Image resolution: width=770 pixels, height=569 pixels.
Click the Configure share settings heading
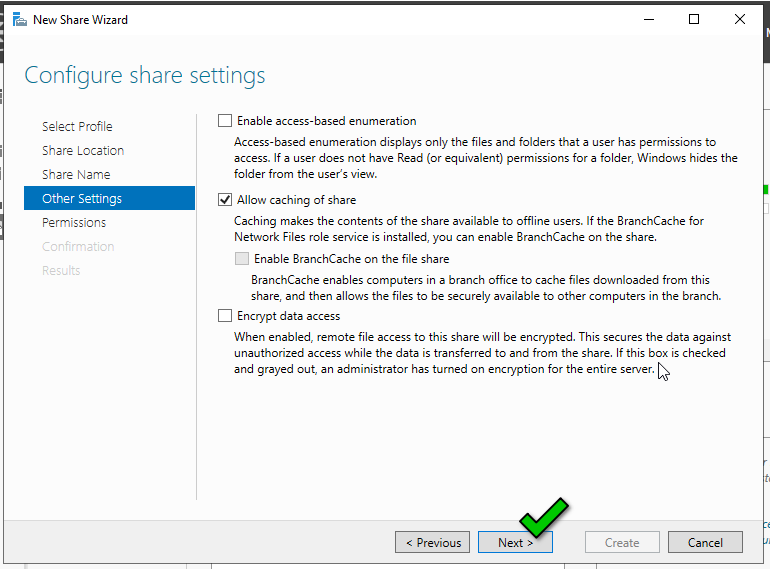(x=145, y=76)
